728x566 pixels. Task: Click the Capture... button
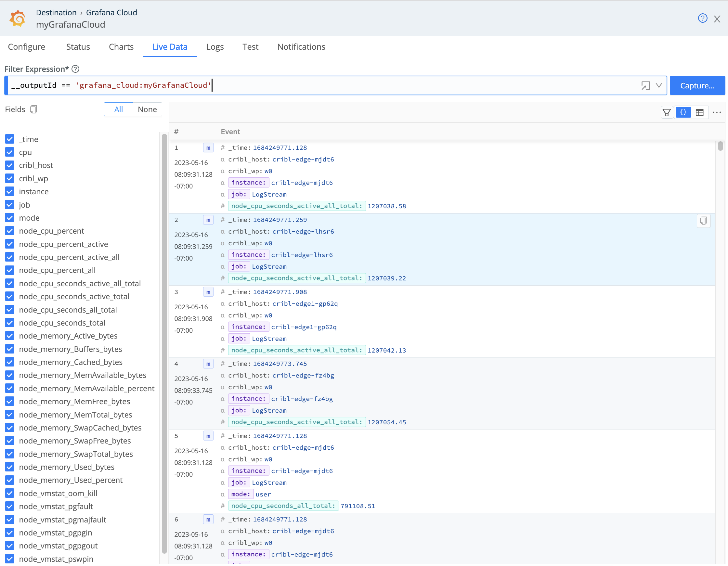tap(697, 86)
